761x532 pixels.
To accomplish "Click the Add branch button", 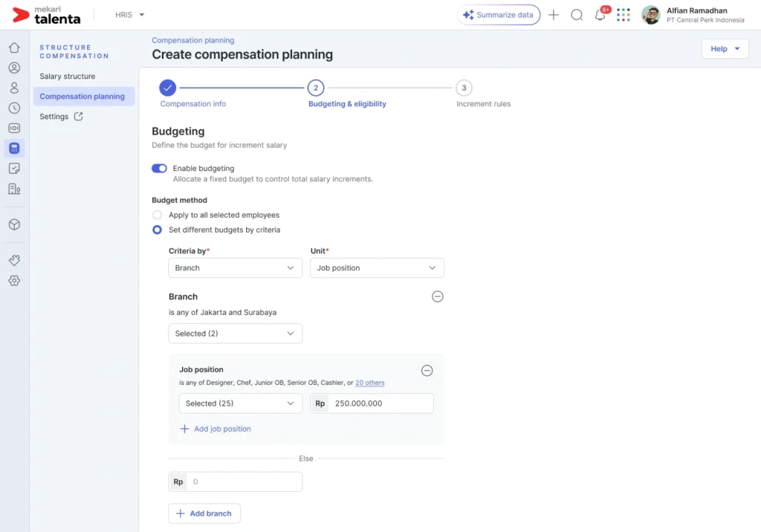I will [204, 513].
